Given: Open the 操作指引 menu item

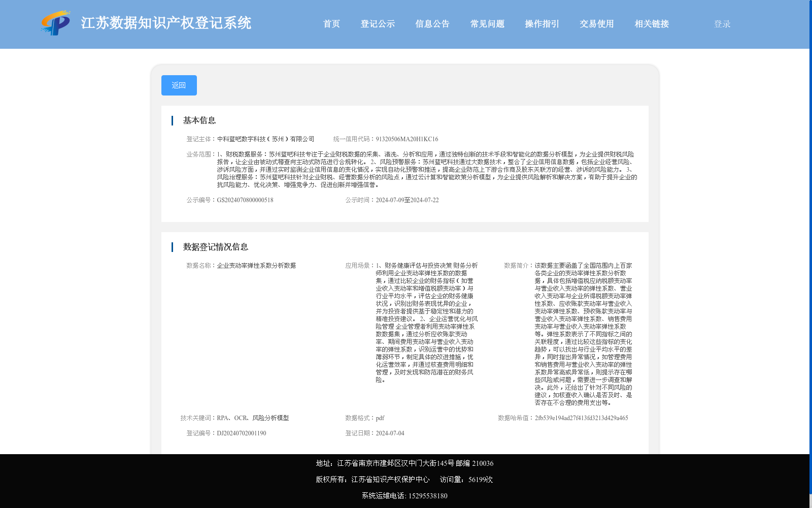Looking at the screenshot, I should tap(542, 24).
